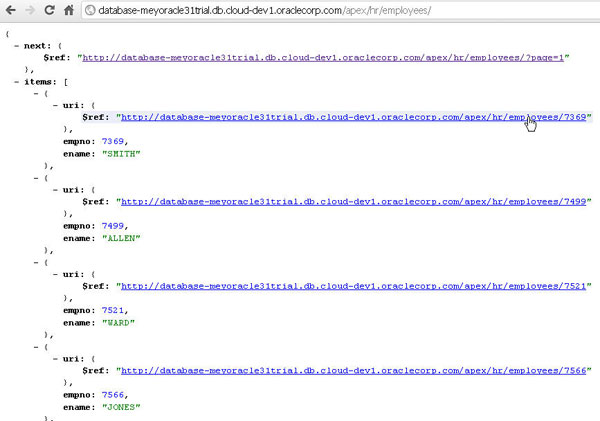The image size is (600, 421).
Task: Open the browser home page icon
Action: [x=69, y=10]
